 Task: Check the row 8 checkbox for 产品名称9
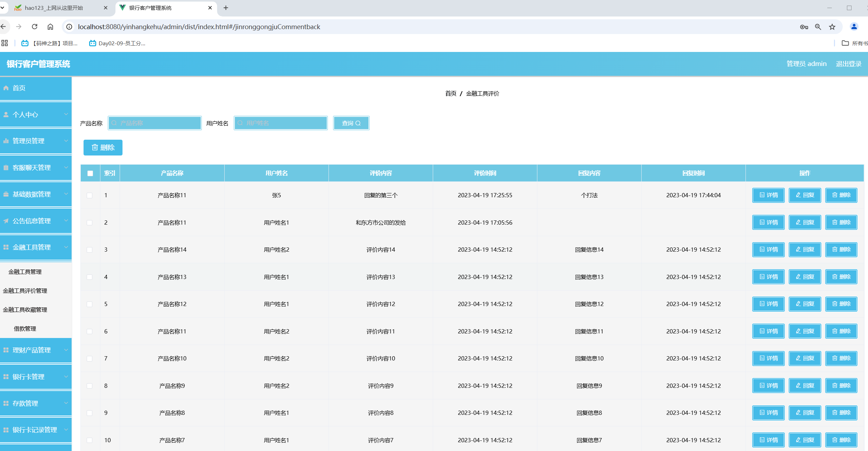coord(90,386)
